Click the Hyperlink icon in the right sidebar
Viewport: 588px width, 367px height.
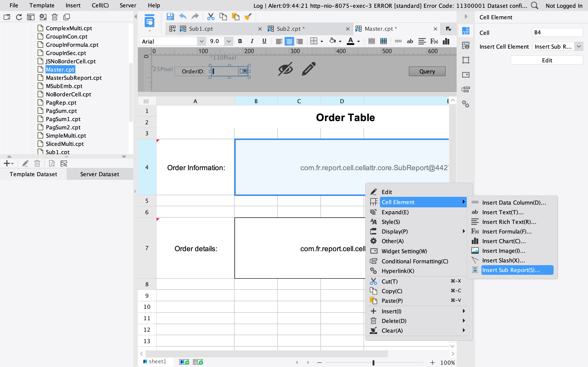coord(466,104)
